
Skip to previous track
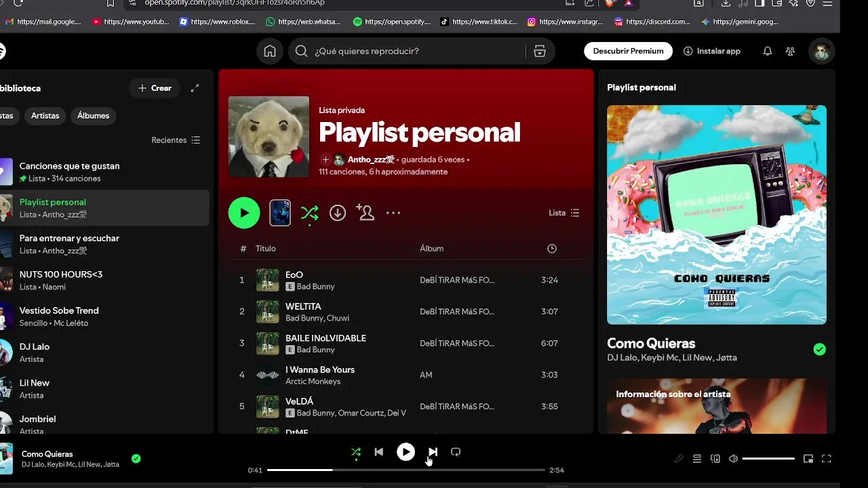pyautogui.click(x=378, y=452)
